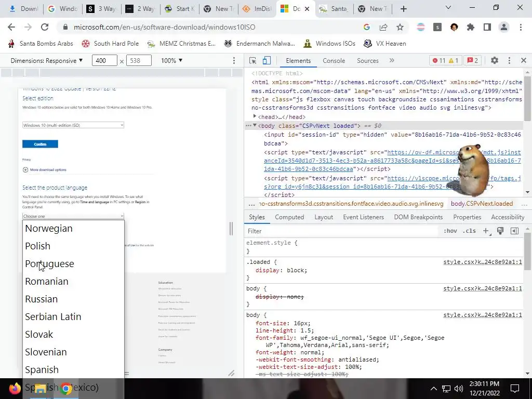The height and width of the screenshot is (399, 532).
Task: Open the South Hard Pole bookmark
Action: coord(110,44)
